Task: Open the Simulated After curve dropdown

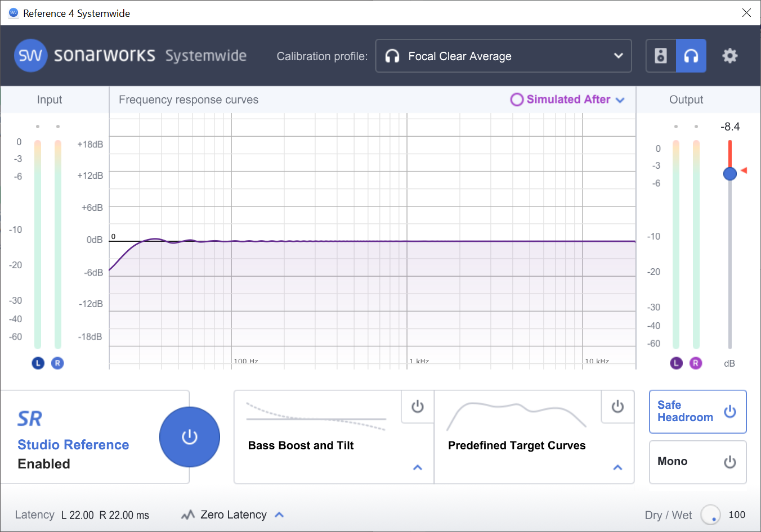Action: (x=620, y=100)
